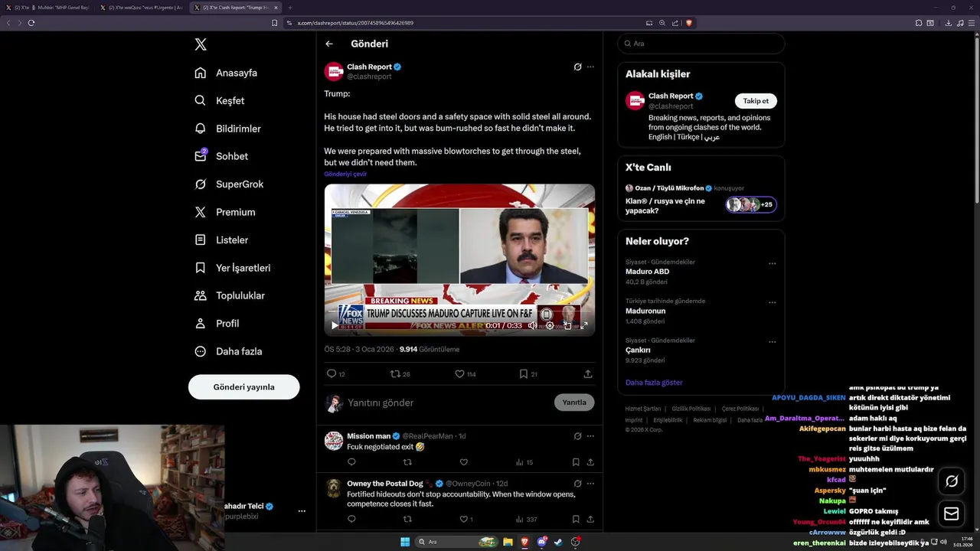Open Yer İşaretleri bookmarks
The height and width of the screenshot is (551, 980).
click(233, 268)
